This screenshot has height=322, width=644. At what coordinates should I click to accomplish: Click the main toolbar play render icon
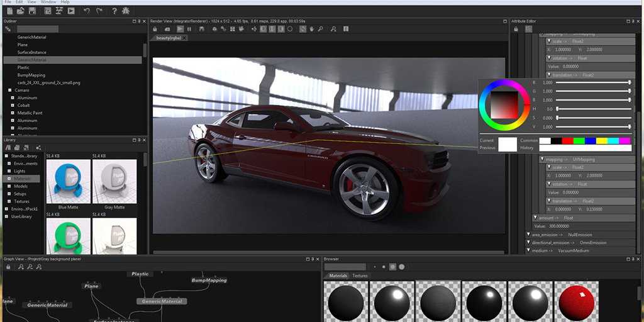[x=71, y=11]
